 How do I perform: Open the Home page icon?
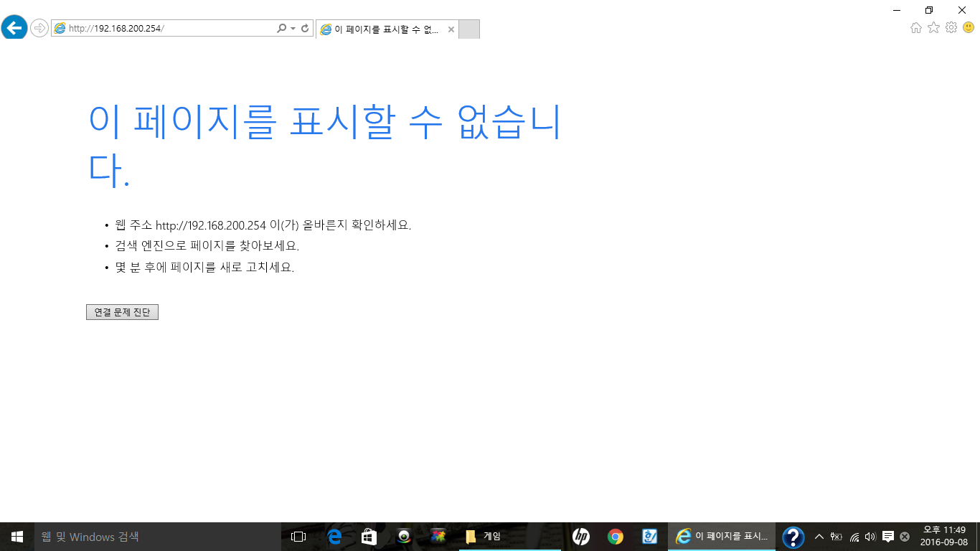916,28
